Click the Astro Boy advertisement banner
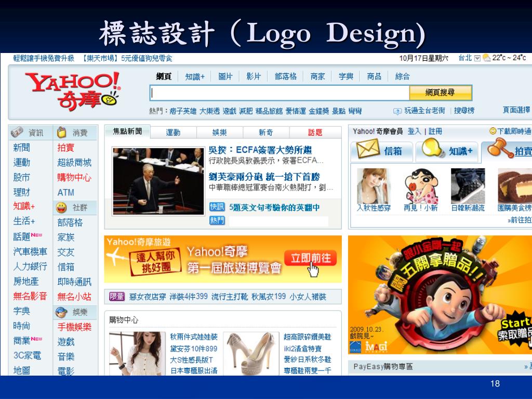The image size is (532, 399). 440,295
